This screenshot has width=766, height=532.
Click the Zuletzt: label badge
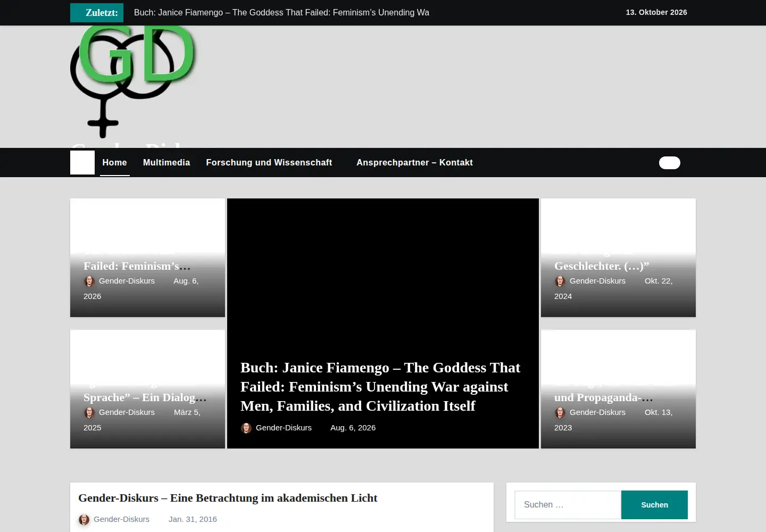pos(97,13)
